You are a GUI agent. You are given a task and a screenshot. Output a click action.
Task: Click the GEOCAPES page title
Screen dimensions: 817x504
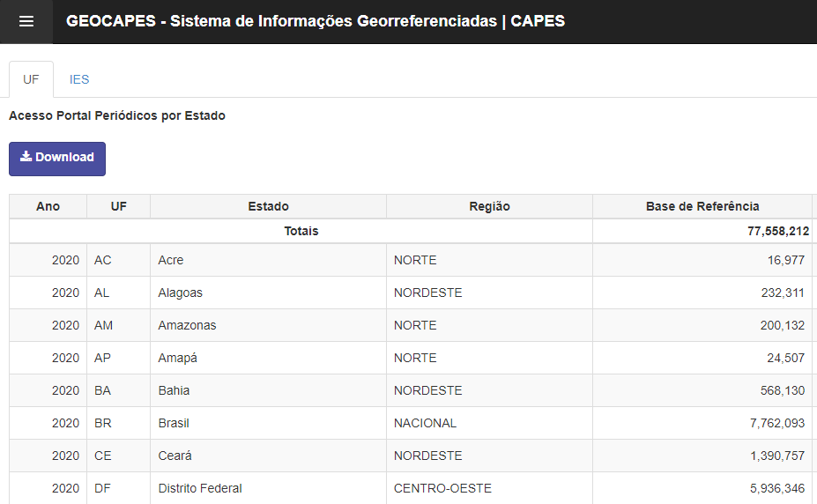pos(316,21)
